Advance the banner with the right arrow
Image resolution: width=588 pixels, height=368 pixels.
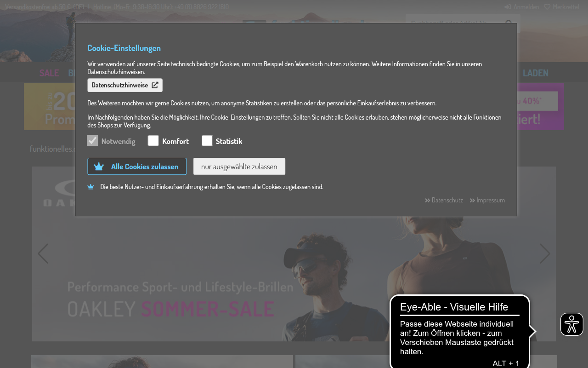[x=545, y=253]
